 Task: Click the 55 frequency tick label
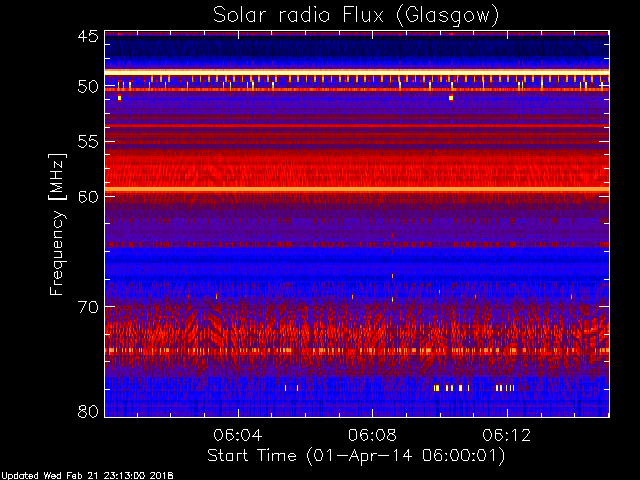[88, 142]
